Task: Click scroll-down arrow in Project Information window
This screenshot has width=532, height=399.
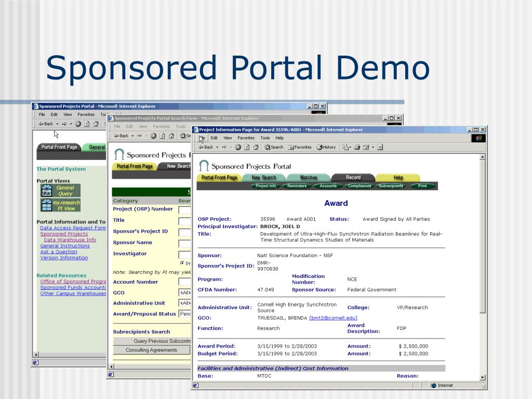Action: 483,377
